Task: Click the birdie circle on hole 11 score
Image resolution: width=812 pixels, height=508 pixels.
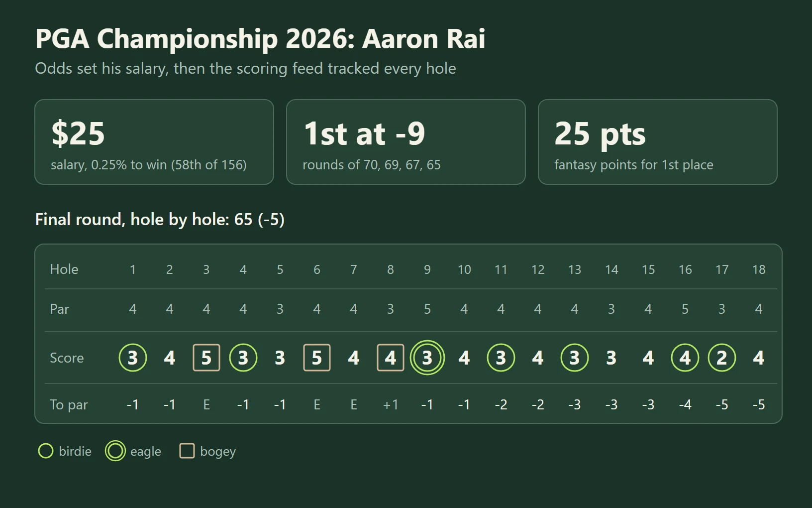Action: coord(501,358)
